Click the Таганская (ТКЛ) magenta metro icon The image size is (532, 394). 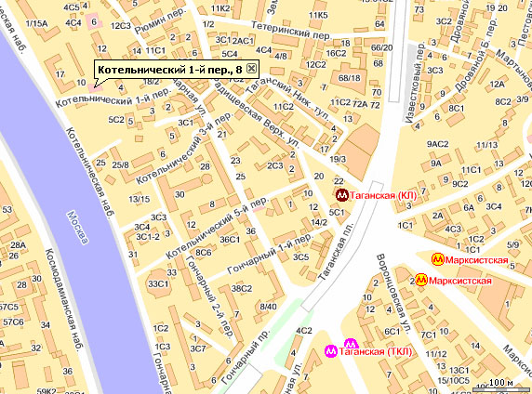[x=331, y=351]
